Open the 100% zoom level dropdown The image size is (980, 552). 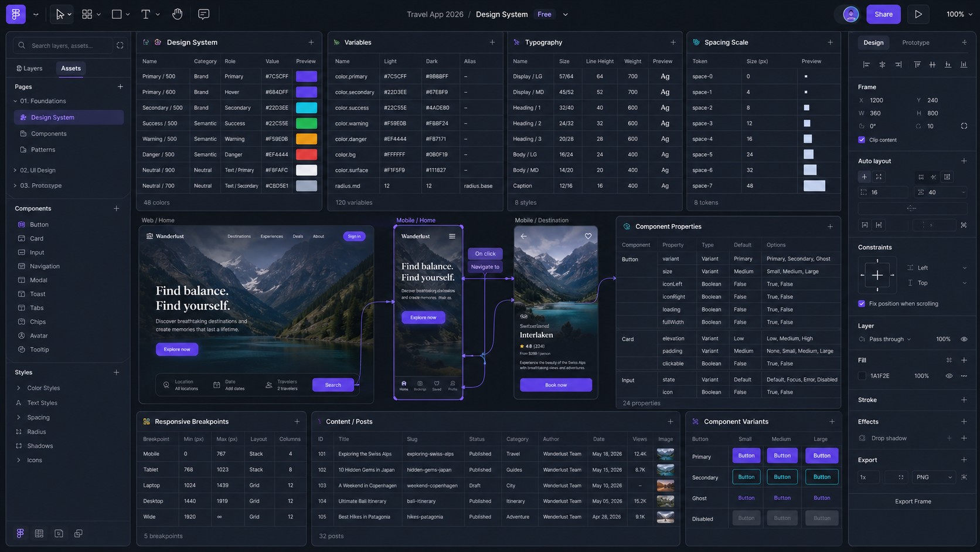point(959,14)
